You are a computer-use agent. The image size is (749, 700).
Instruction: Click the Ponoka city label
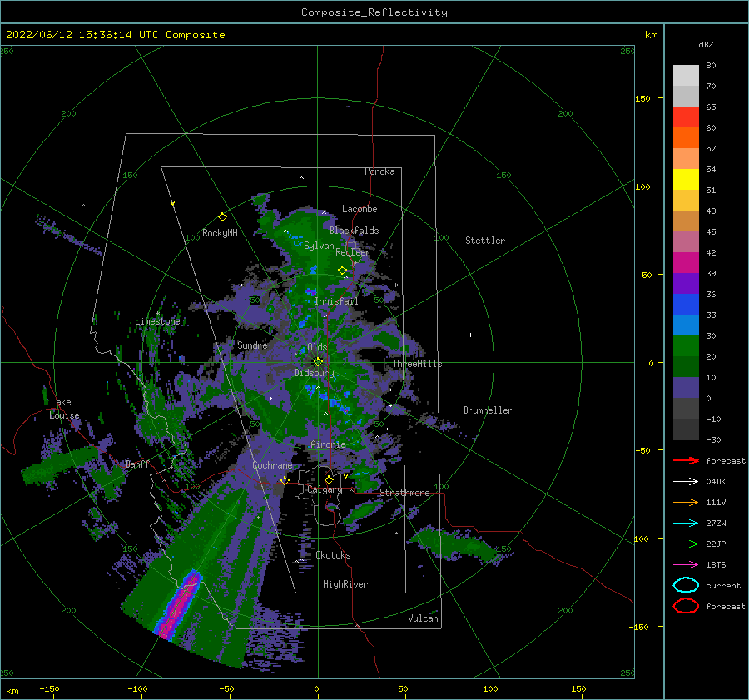tap(379, 171)
